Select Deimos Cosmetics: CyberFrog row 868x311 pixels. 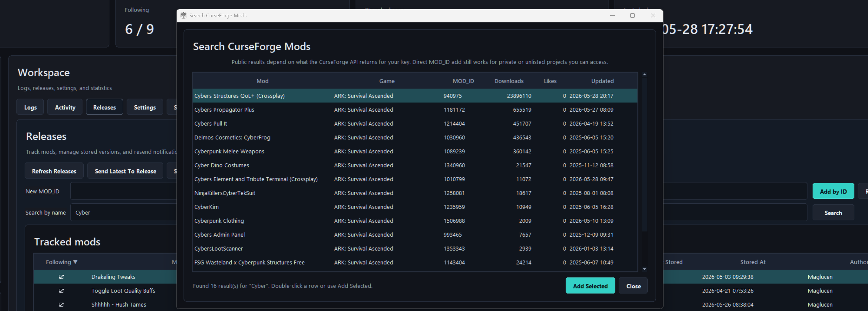[x=415, y=137]
